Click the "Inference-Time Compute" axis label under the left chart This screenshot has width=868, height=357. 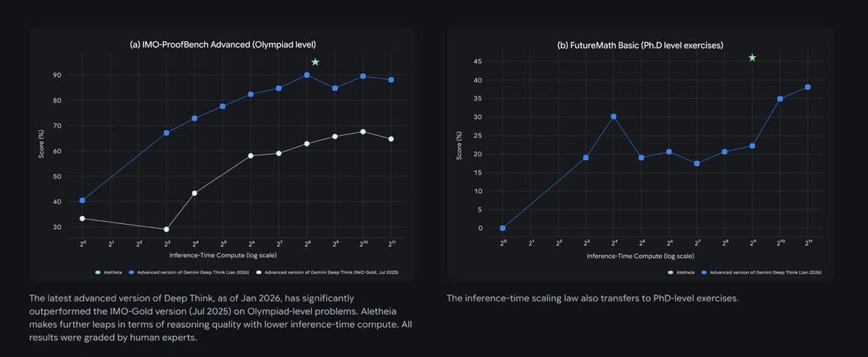point(223,255)
